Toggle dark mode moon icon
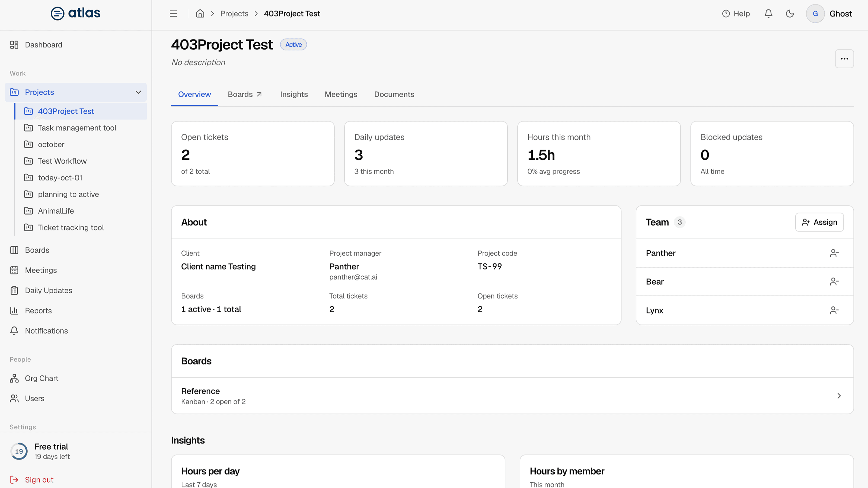 click(x=790, y=14)
